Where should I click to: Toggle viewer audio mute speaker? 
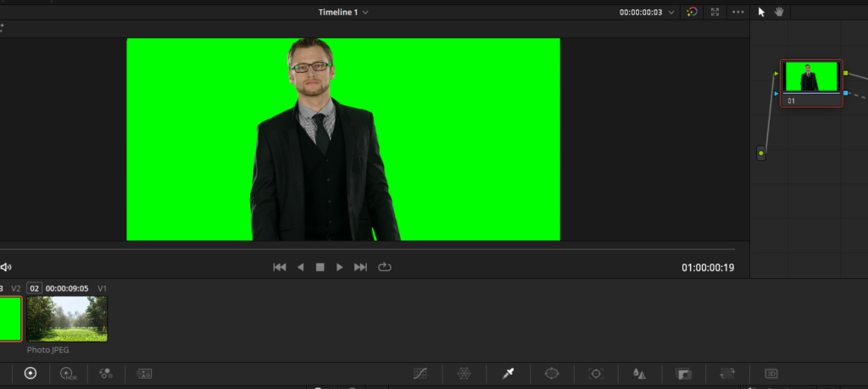[6, 267]
